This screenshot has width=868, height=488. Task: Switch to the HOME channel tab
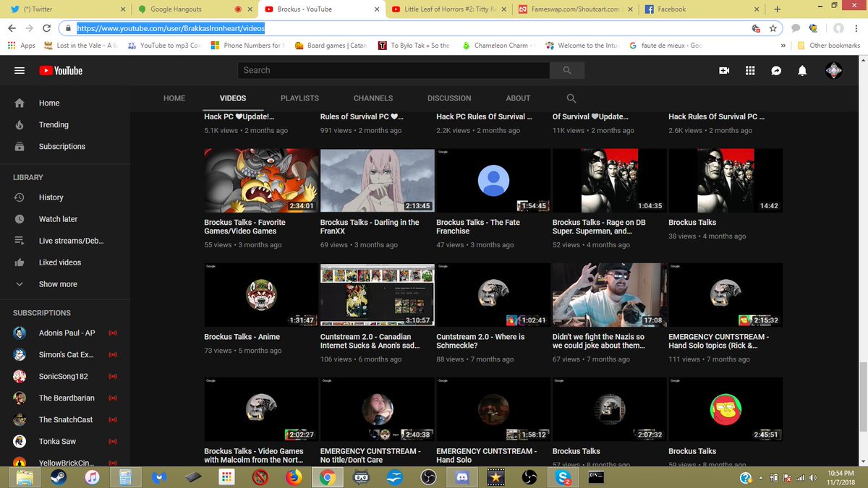click(x=174, y=98)
